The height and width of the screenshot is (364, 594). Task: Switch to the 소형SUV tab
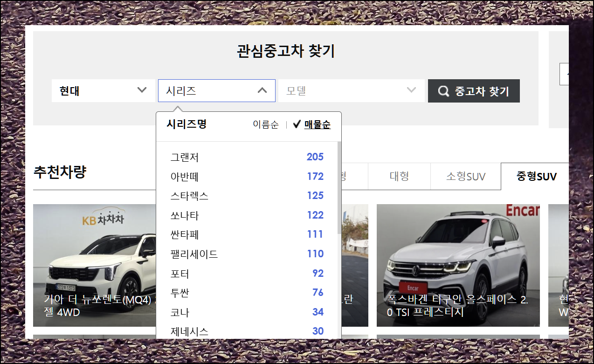click(466, 176)
